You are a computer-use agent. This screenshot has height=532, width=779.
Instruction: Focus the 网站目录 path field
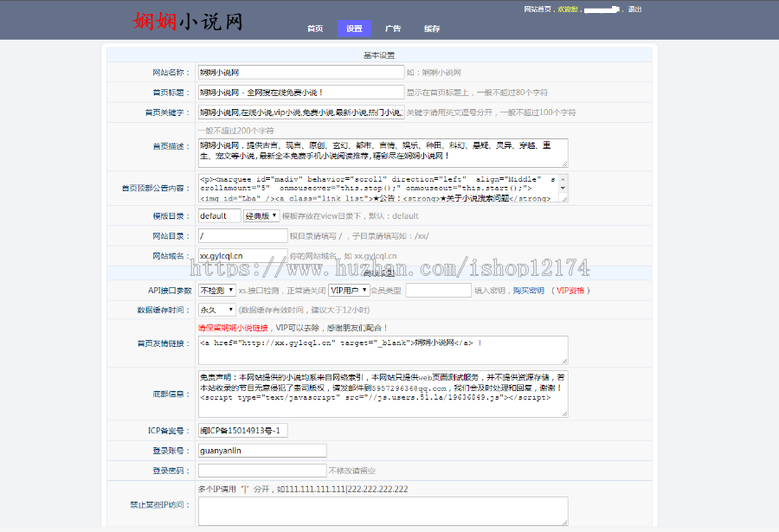243,236
